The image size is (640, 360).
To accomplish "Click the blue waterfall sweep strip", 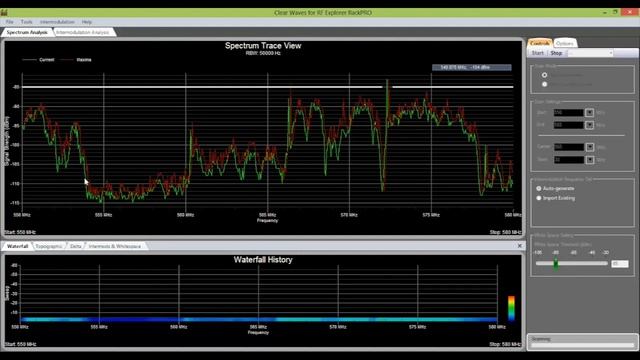I will click(259, 320).
